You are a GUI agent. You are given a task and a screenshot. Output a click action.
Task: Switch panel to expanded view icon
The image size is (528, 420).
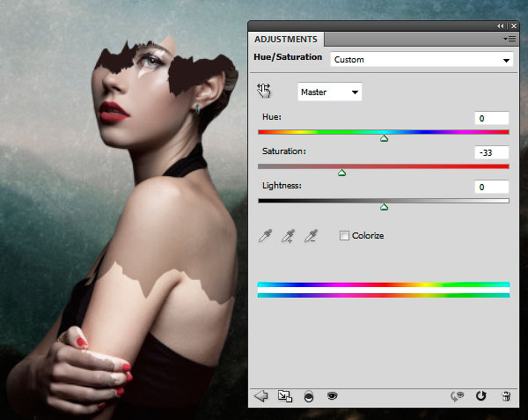click(x=285, y=396)
